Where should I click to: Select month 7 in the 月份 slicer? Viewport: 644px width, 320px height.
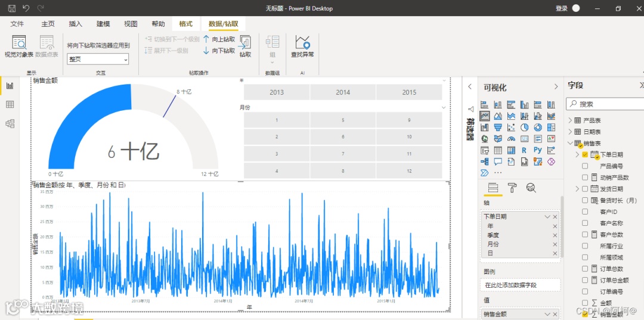pos(343,153)
